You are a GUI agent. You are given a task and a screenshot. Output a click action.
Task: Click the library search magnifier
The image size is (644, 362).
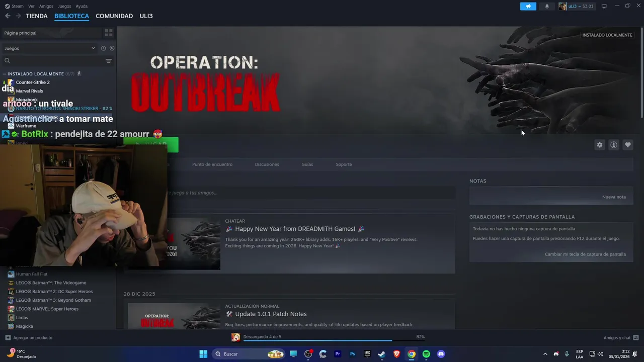[x=7, y=61]
